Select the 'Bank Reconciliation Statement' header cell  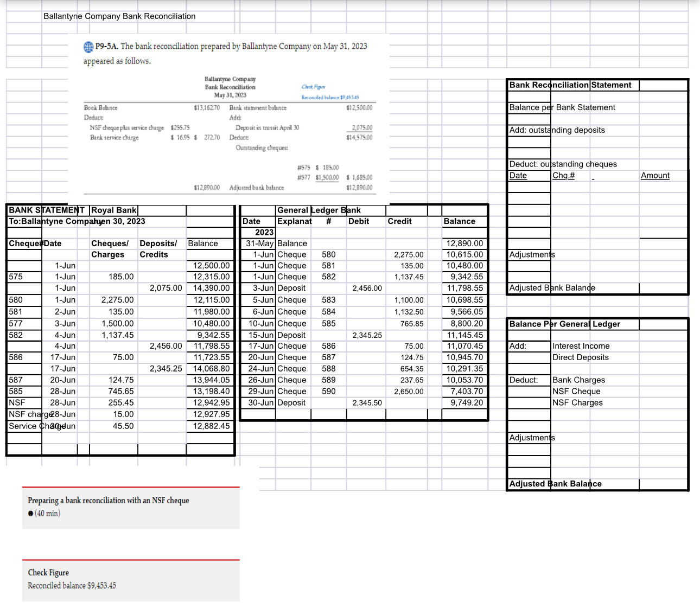coord(570,85)
